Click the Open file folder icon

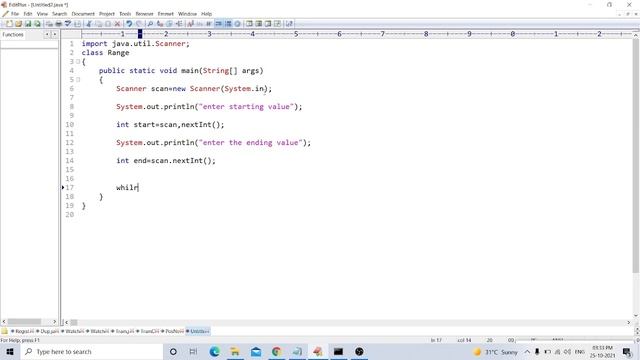pyautogui.click(x=18, y=24)
